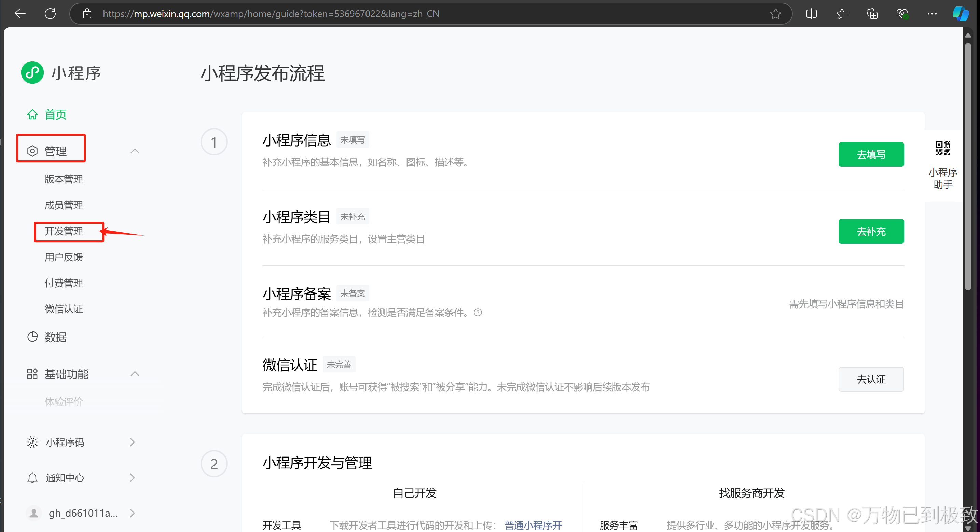Screen dimensions: 980x532
Task: Open 开发管理 in the sidebar
Action: (64, 231)
